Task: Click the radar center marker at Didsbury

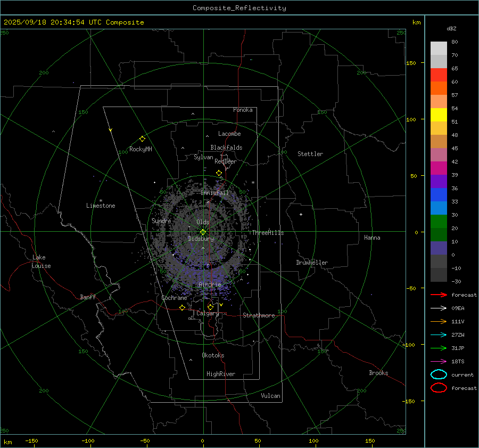Action: [x=203, y=232]
